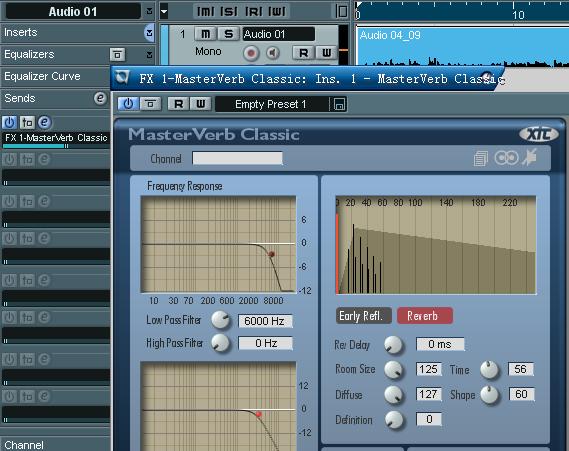Click the High Pass Filter knob

coord(220,343)
